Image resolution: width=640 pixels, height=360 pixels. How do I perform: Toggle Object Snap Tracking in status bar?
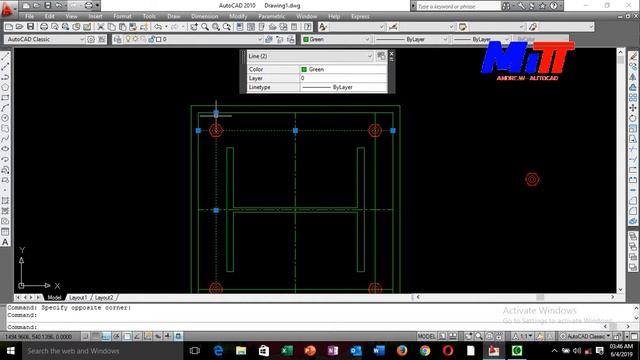[137, 336]
